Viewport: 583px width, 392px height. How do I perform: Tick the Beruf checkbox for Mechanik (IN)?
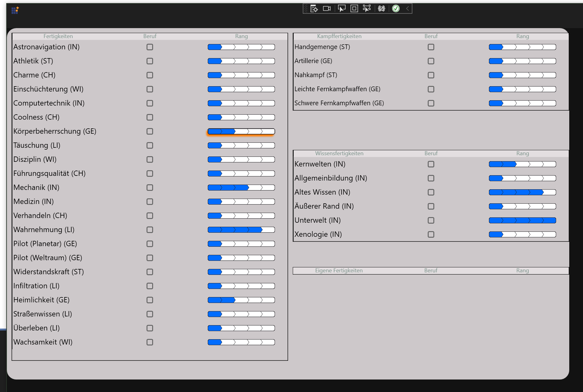[150, 187]
